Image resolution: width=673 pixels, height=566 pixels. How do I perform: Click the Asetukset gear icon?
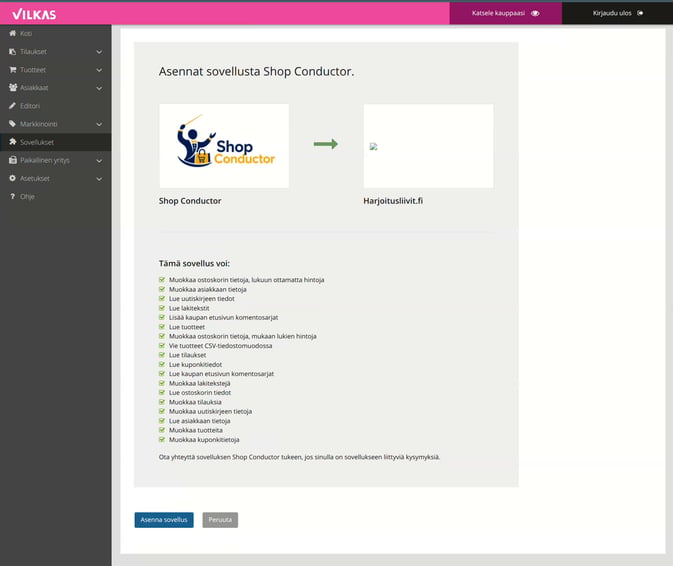12,178
